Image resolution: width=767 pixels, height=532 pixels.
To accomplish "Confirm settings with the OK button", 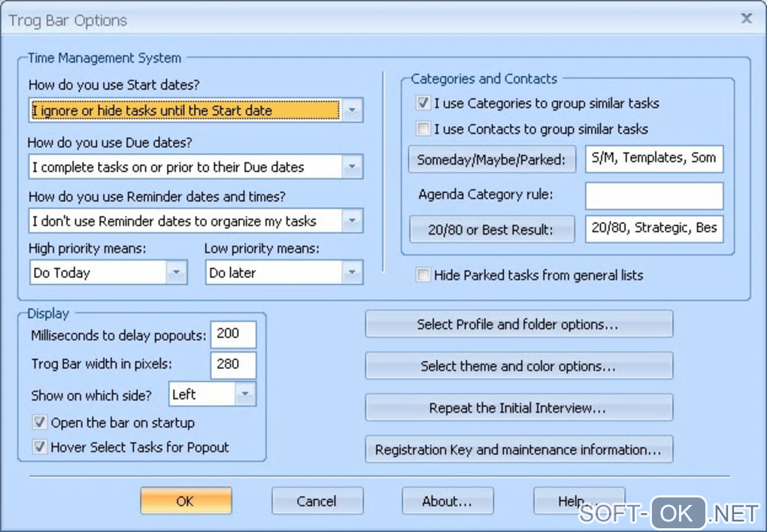I will [186, 500].
